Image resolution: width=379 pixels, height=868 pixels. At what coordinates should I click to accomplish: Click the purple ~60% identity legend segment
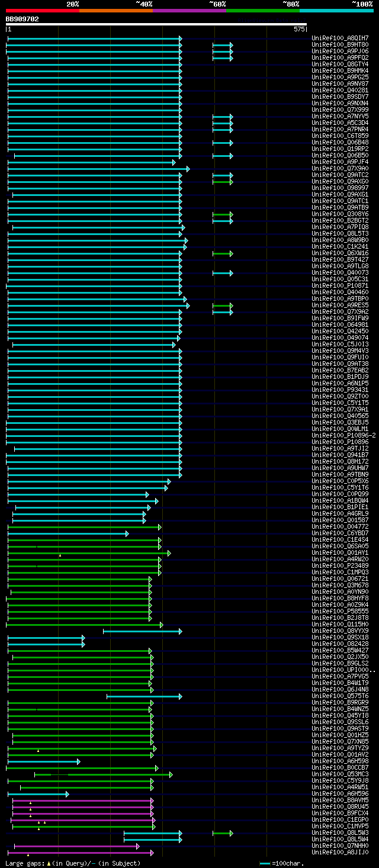tap(189, 11)
